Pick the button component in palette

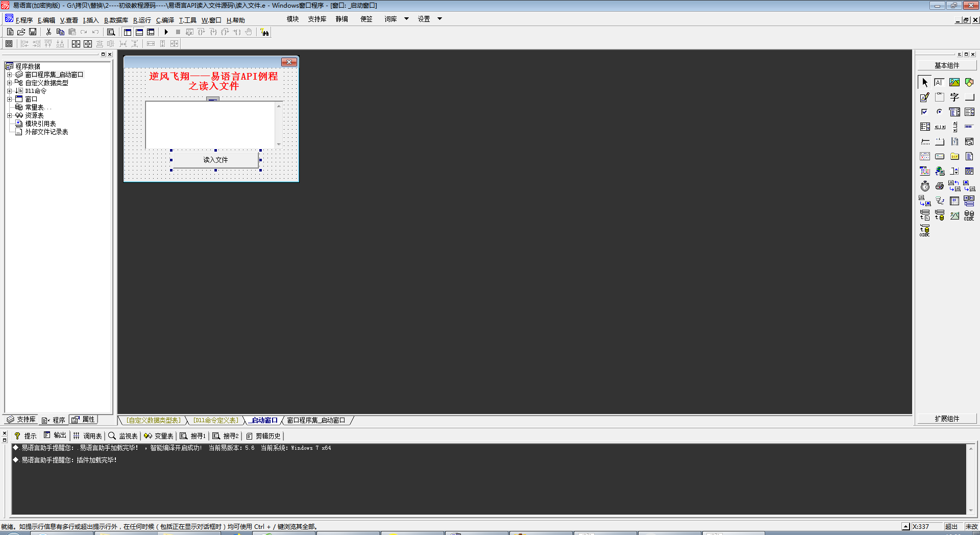969,97
